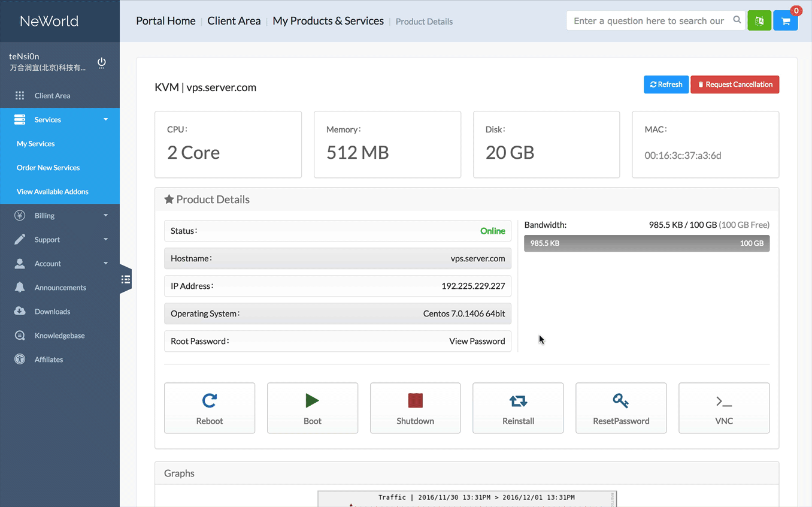Viewport: 812px width, 507px height.
Task: Go to My Products & Services breadcrumb
Action: 328,21
